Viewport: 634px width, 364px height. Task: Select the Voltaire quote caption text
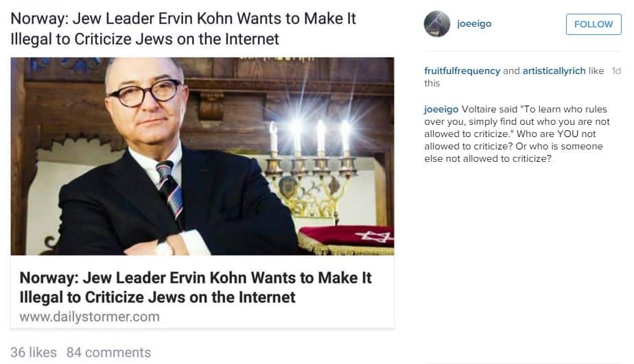[x=517, y=134]
